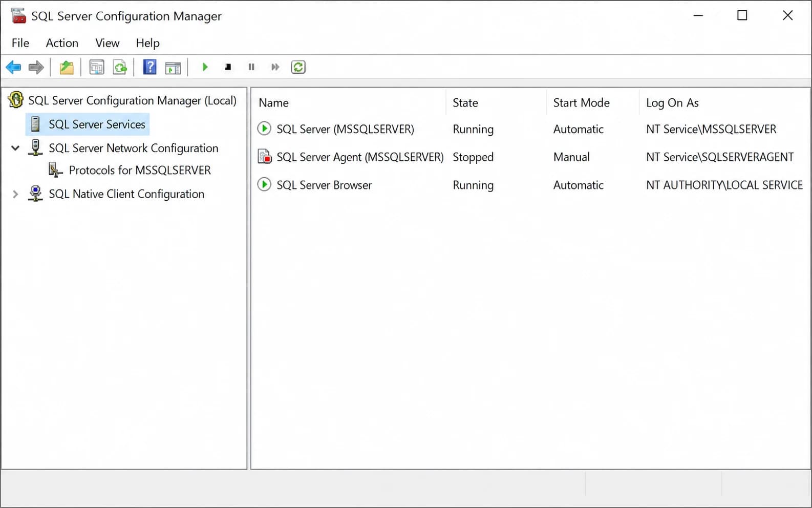812x508 pixels.
Task: Go back with the blue Back arrow
Action: click(x=13, y=67)
